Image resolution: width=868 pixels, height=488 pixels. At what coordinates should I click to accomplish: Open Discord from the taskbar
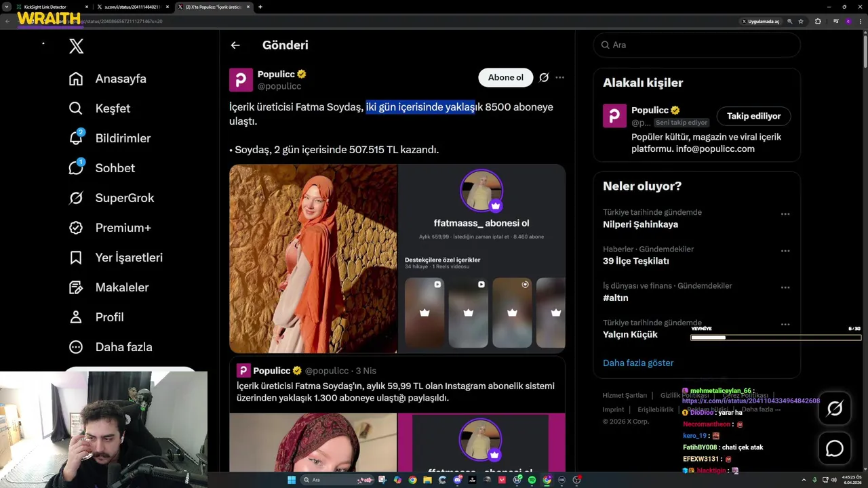(458, 480)
